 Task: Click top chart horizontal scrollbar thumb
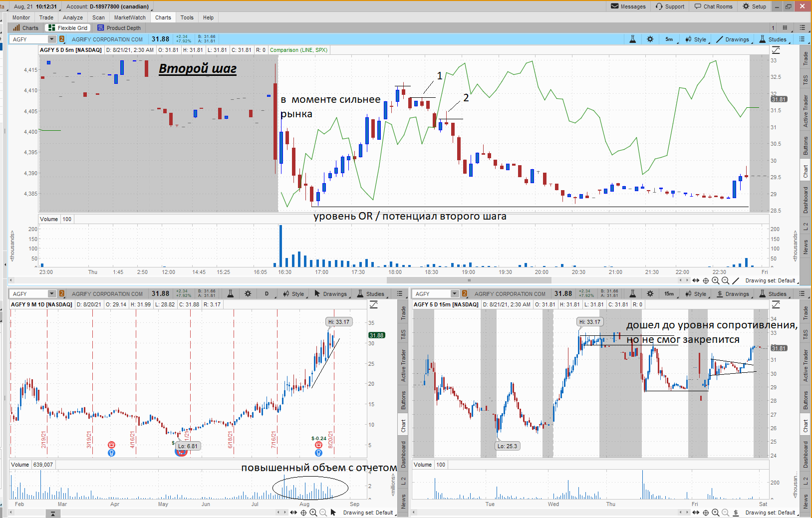pyautogui.click(x=469, y=280)
